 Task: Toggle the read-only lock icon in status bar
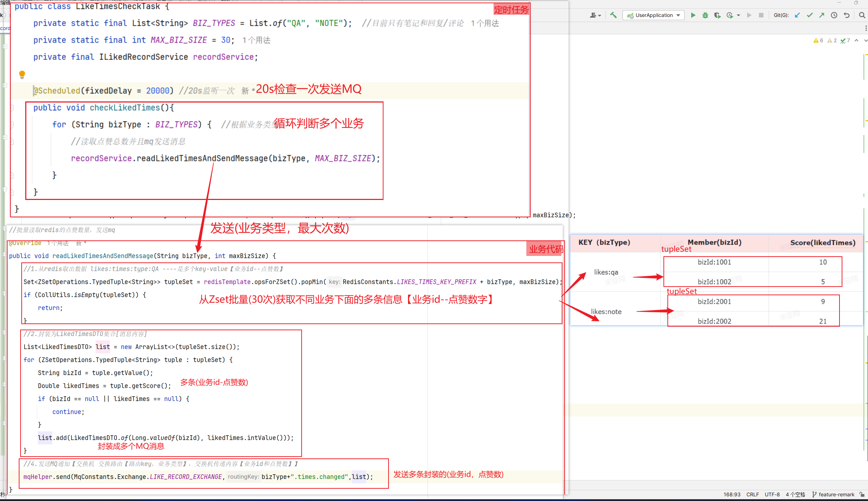pos(862,495)
